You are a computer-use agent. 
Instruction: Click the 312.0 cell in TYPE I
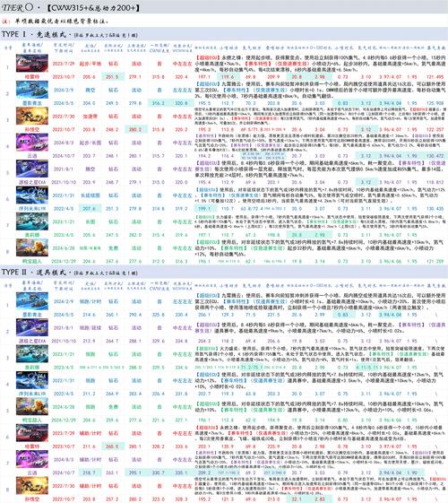click(x=159, y=261)
